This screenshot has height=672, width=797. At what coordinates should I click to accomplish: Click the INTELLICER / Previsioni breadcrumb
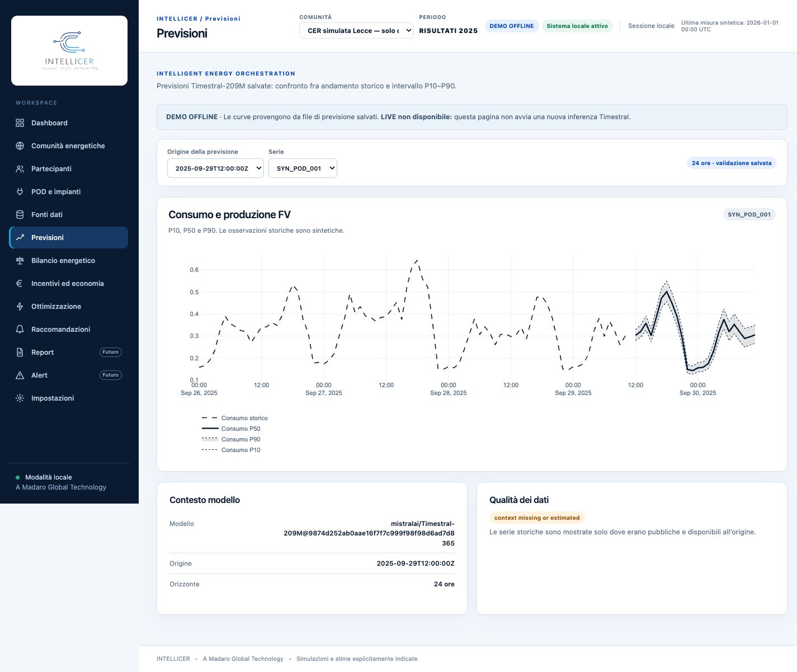coord(199,18)
